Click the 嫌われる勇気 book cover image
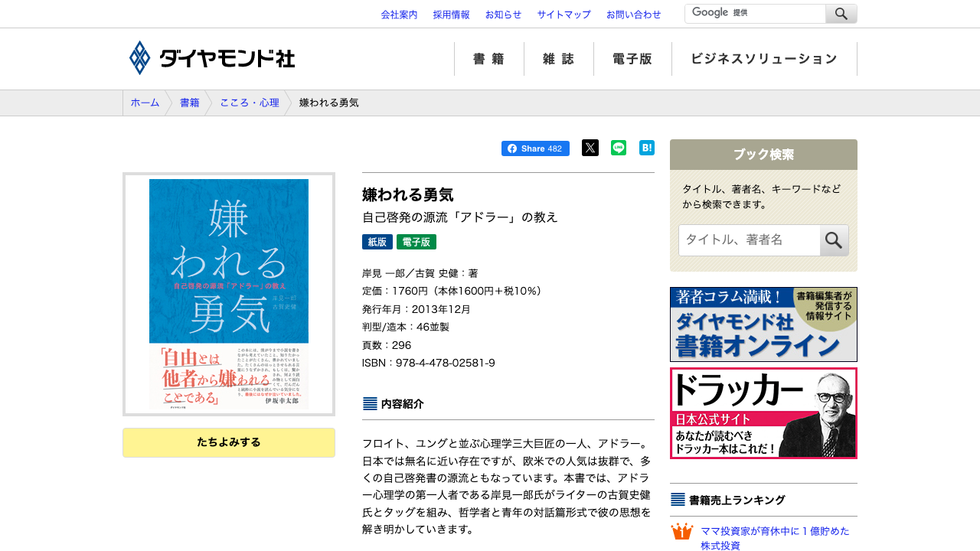This screenshot has width=980, height=551. (x=229, y=294)
